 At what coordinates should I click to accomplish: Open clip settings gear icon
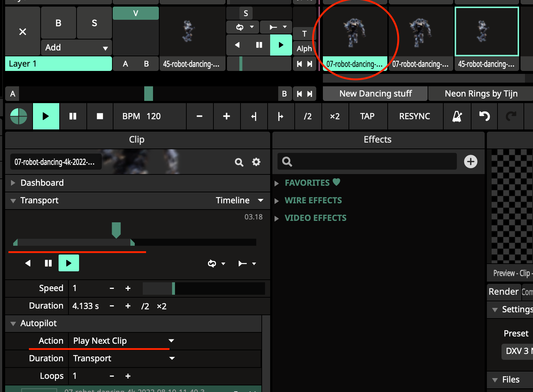(256, 162)
